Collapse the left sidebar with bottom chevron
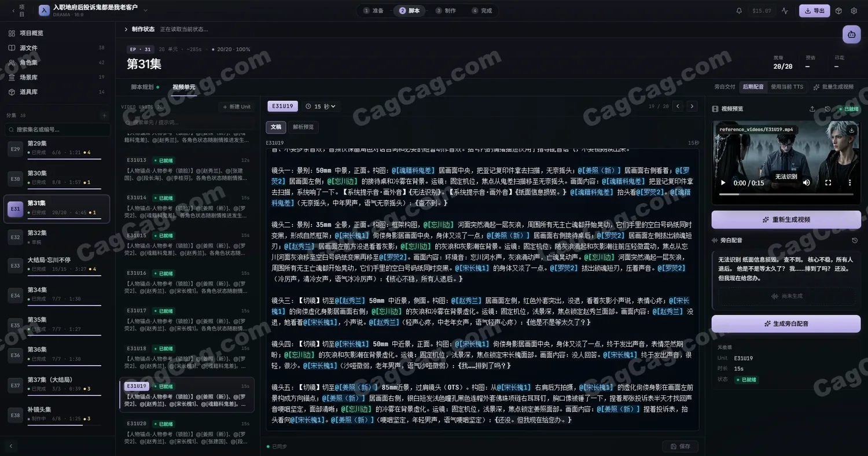This screenshot has width=868, height=456. pyautogui.click(x=11, y=446)
